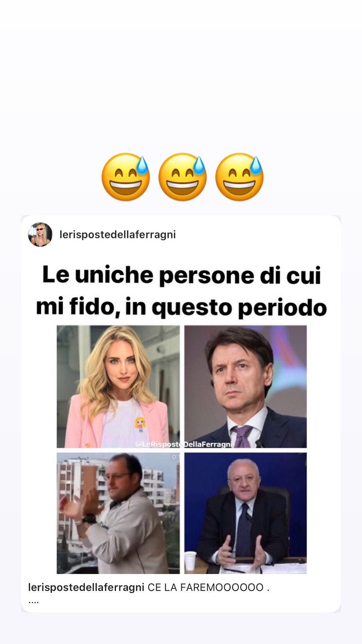Tap the left sweat-smile emoji sticker

point(126,177)
